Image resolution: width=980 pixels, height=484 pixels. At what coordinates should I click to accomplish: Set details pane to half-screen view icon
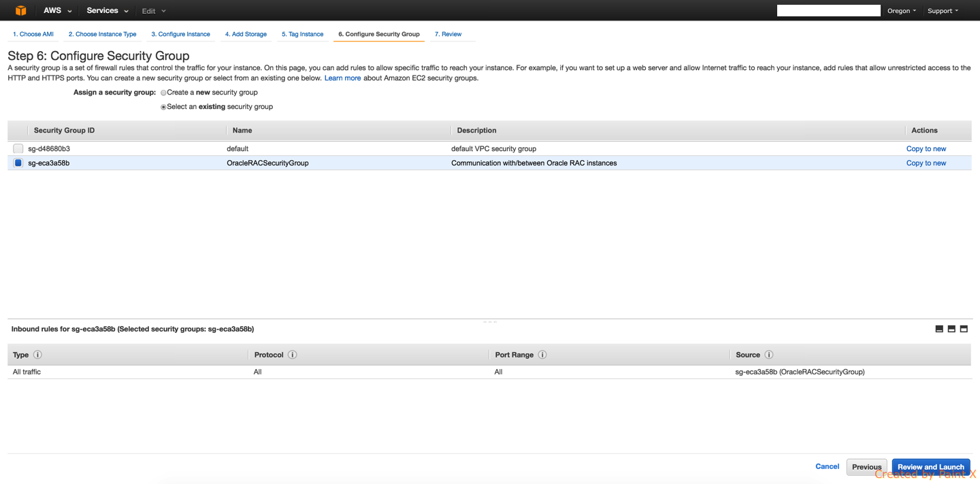951,328
